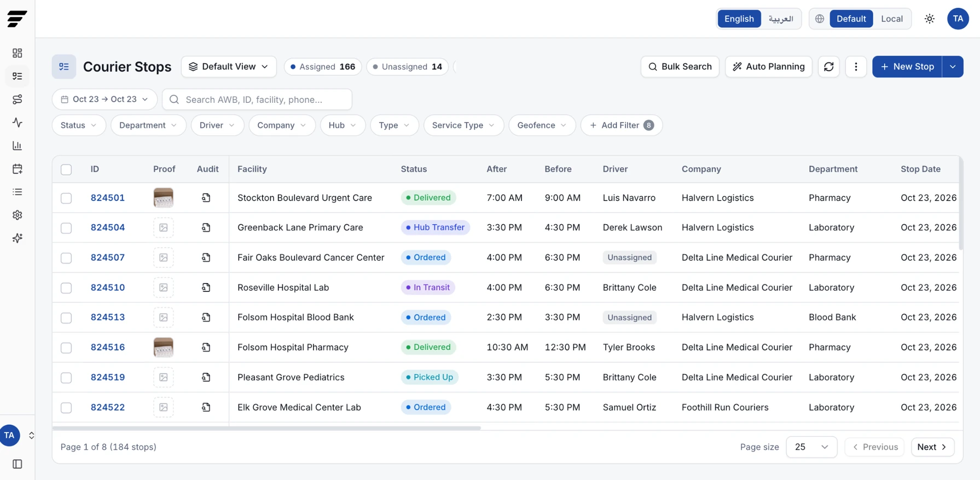Viewport: 980px width, 480px height.
Task: Check the checkbox for stop 824507
Action: [66, 258]
